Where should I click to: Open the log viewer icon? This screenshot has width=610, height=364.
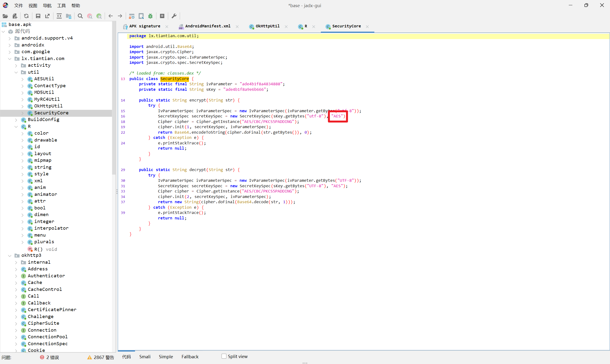[162, 16]
